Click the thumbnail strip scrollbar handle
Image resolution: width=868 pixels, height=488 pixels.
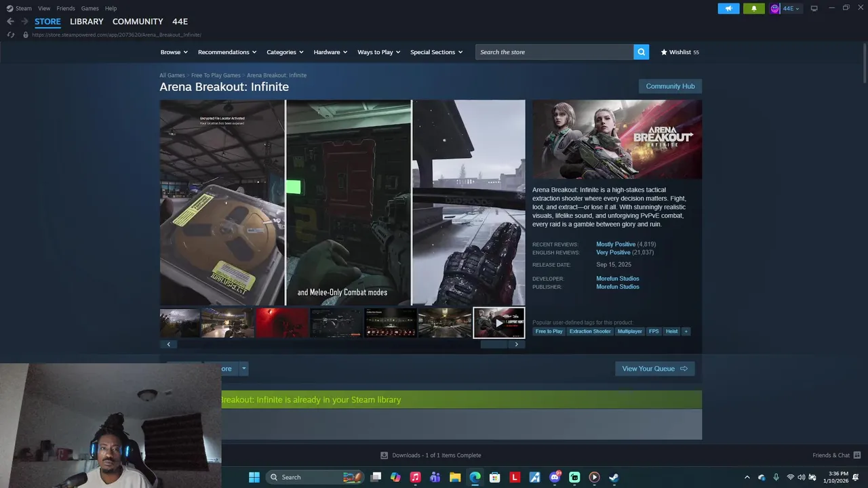494,344
